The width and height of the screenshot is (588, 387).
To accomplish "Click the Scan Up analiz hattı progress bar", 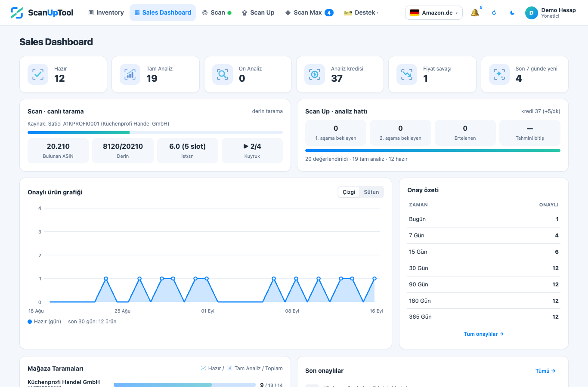I will pos(433,150).
